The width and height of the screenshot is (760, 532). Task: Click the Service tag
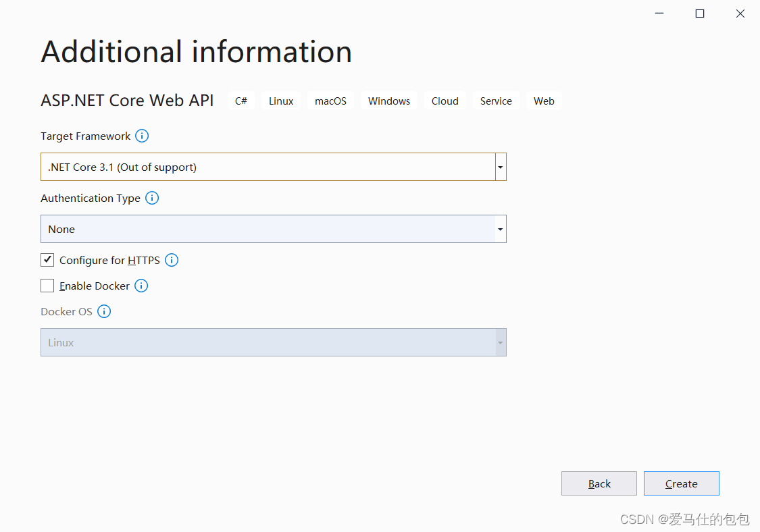[496, 101]
